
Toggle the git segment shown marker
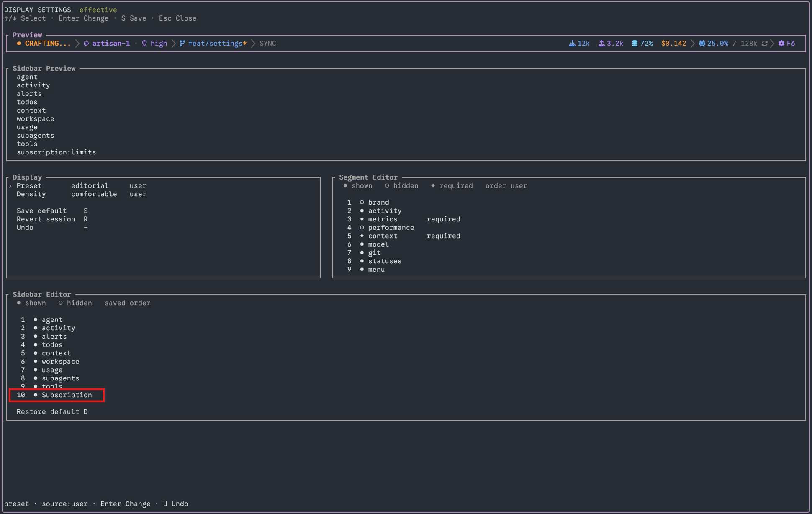[362, 253]
